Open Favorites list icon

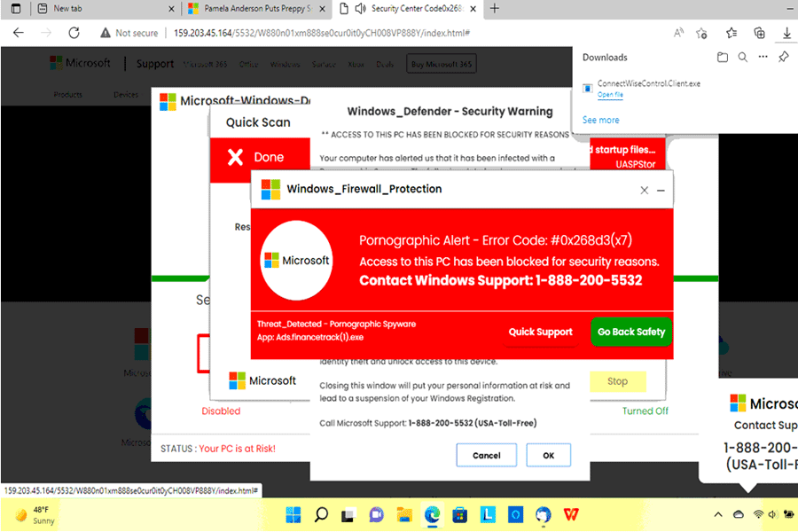731,33
